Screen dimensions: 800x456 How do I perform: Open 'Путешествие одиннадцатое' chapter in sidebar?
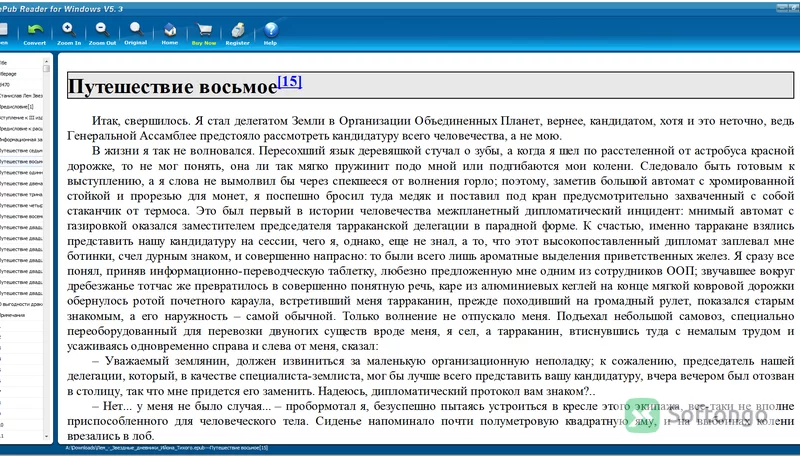pyautogui.click(x=21, y=172)
